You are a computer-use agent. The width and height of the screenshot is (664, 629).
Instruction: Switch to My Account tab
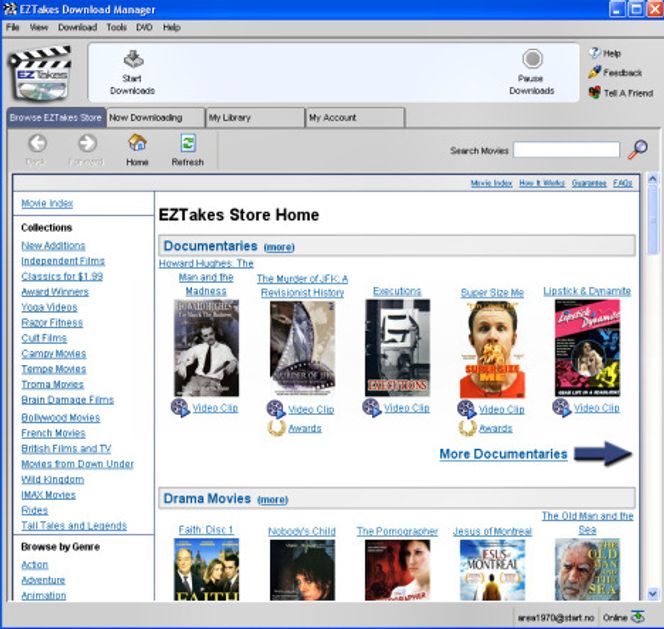(x=355, y=118)
